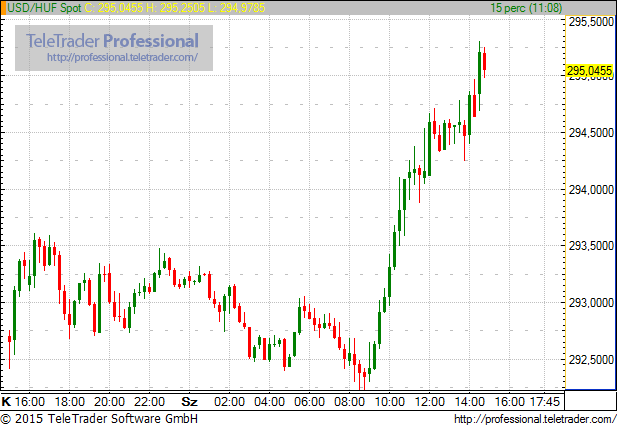Image resolution: width=617 pixels, height=428 pixels.
Task: Click the 02:00 time axis label
Action: (x=229, y=402)
